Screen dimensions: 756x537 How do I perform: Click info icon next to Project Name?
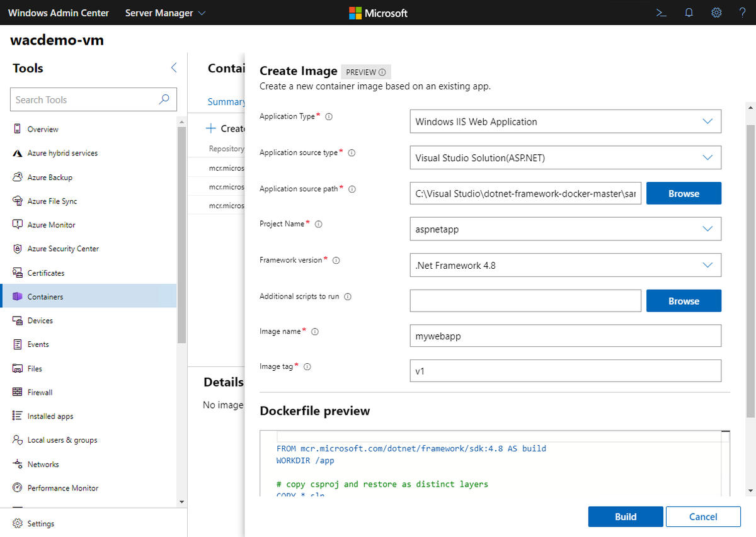tap(318, 224)
